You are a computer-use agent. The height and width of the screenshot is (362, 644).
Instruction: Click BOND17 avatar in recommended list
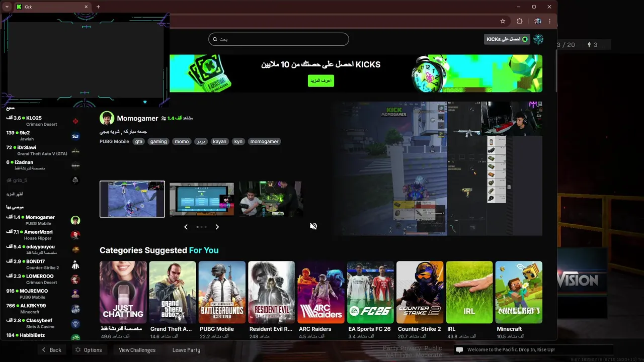(x=75, y=264)
